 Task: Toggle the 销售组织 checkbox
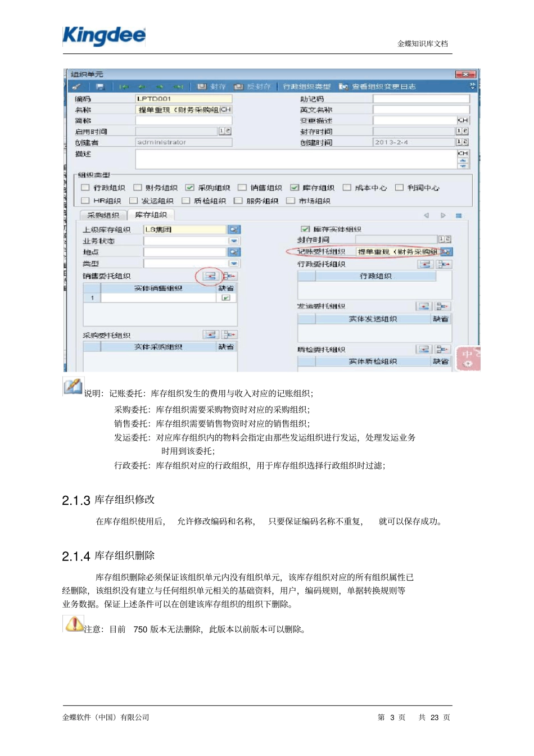pyautogui.click(x=242, y=188)
